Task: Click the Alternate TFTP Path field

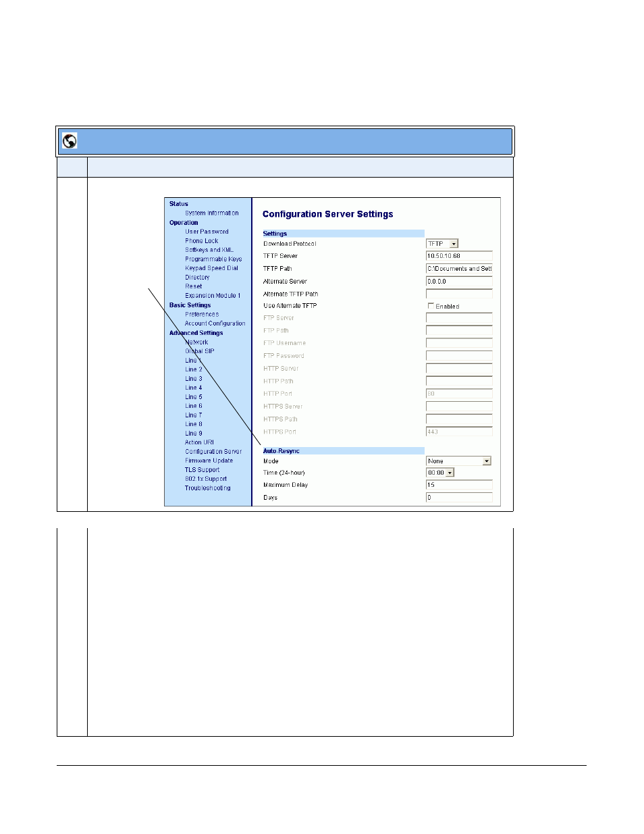Action: [459, 294]
